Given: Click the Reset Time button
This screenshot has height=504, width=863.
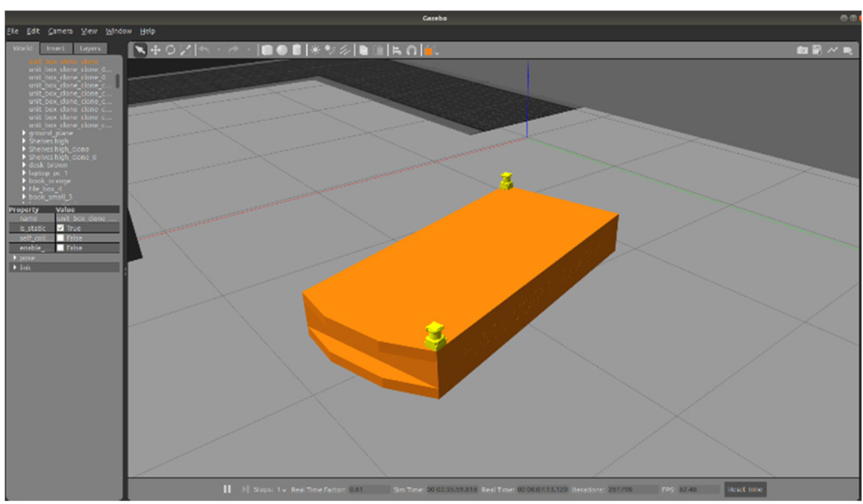Looking at the screenshot, I should pos(744,490).
